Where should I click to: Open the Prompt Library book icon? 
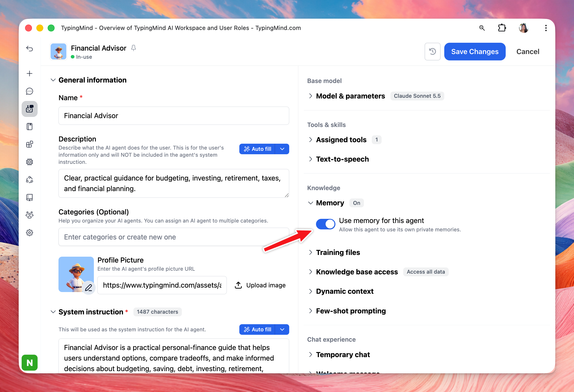point(29,127)
